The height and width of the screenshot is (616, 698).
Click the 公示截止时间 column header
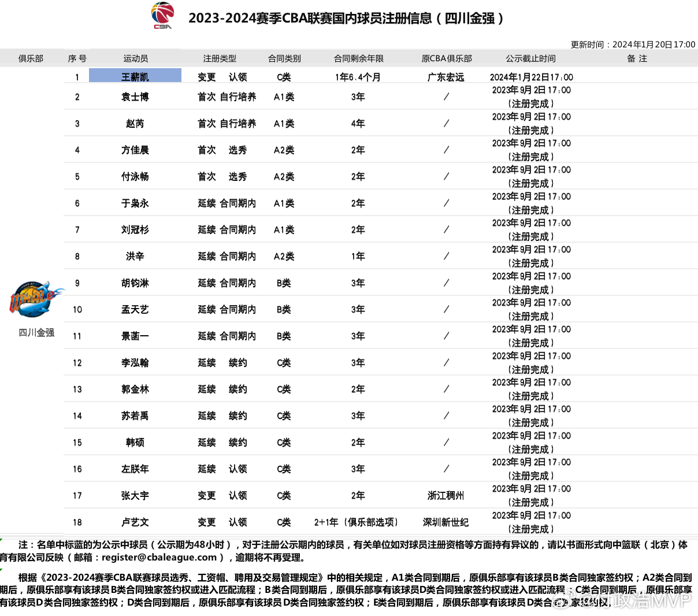[x=530, y=58]
